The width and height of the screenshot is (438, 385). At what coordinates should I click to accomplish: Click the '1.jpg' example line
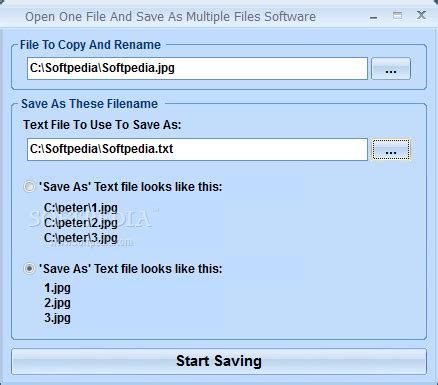point(57,288)
